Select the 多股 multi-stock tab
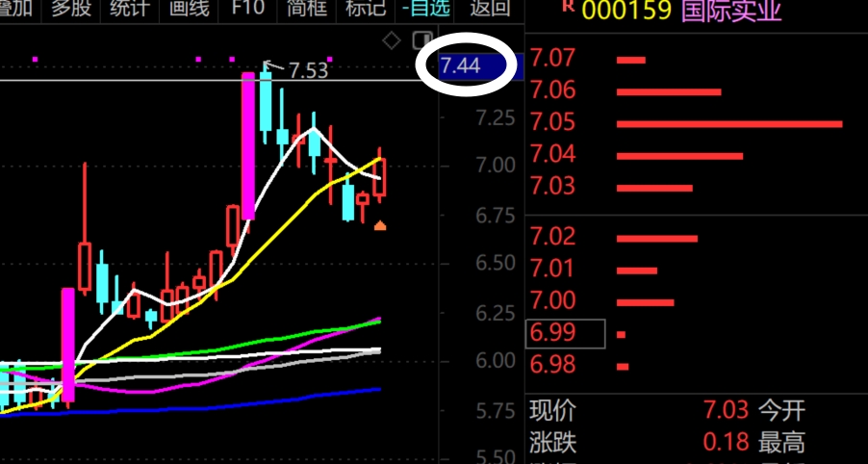The height and width of the screenshot is (464, 868). click(71, 10)
